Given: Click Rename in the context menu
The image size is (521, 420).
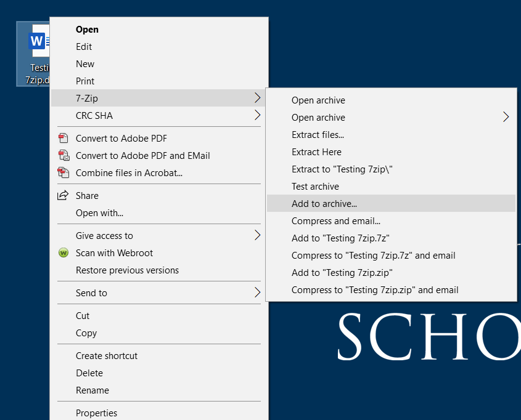Looking at the screenshot, I should point(92,390).
